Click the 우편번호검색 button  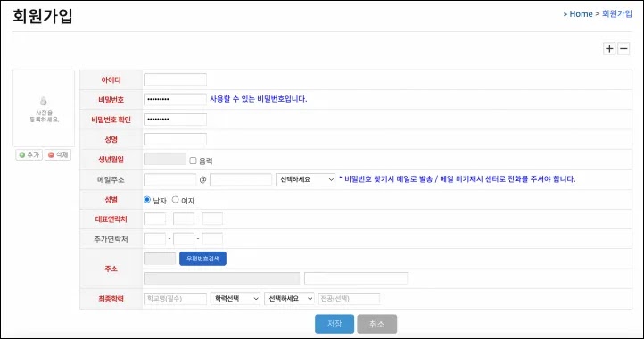(x=202, y=259)
